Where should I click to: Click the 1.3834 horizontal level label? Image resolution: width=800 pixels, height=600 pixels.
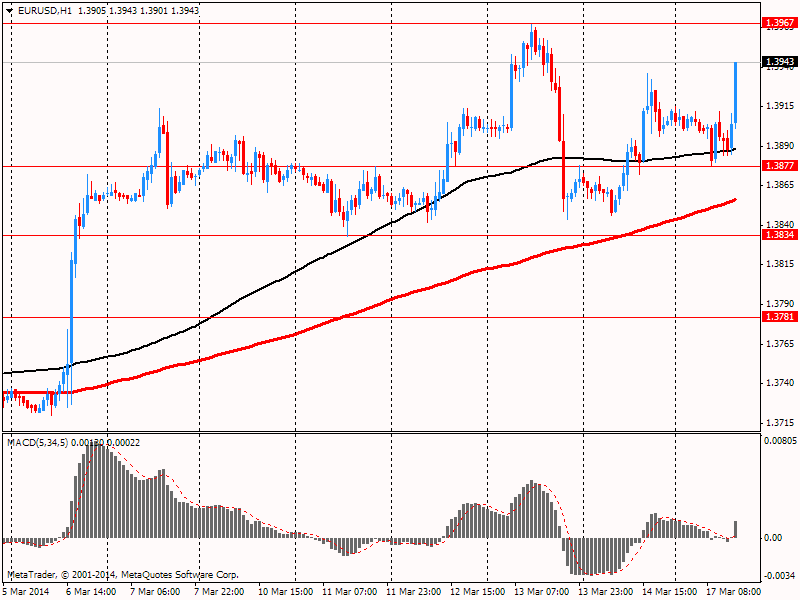[x=780, y=235]
